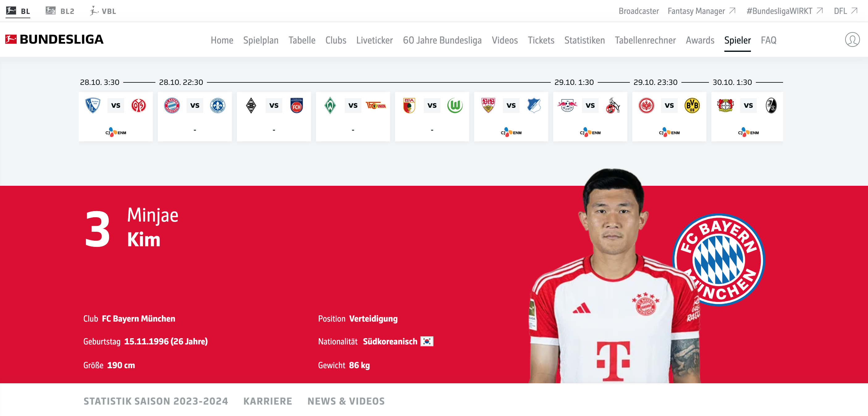Open the Clubs menu item
Screen dimensions: 868x416
[335, 40]
